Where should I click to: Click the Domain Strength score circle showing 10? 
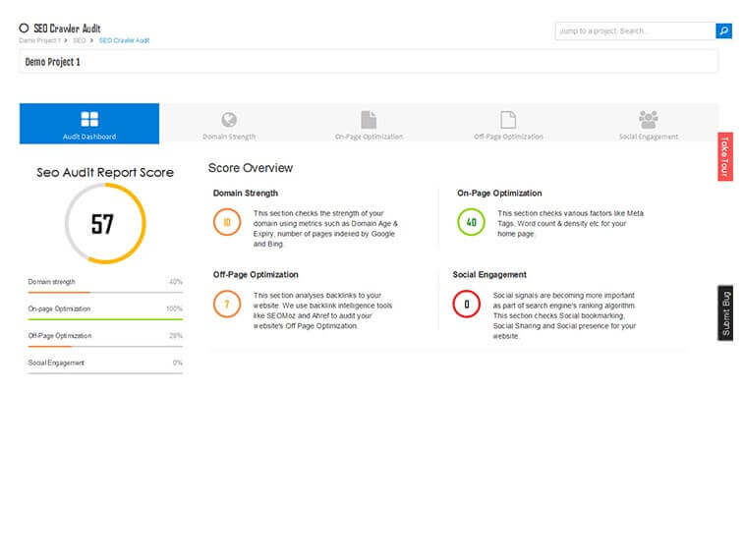pos(227,222)
